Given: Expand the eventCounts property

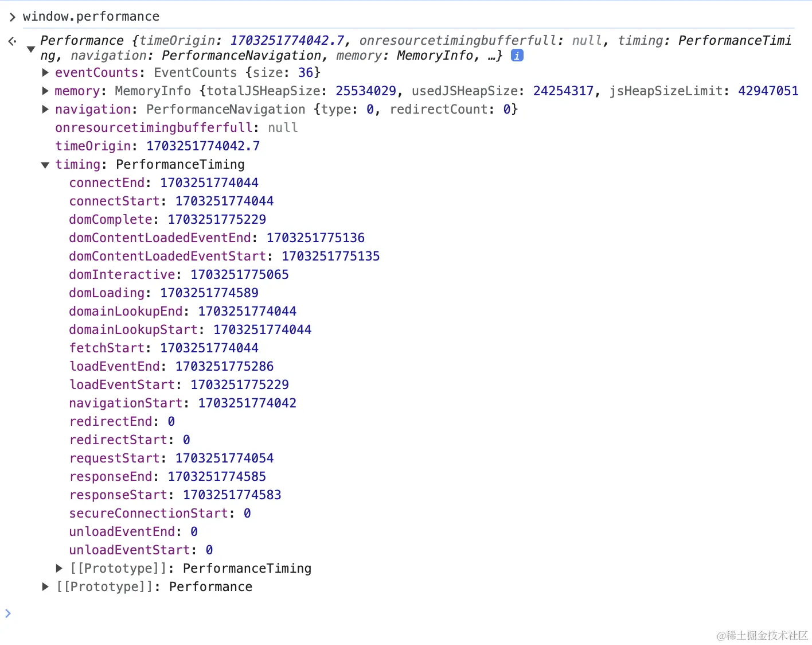Looking at the screenshot, I should click(45, 72).
